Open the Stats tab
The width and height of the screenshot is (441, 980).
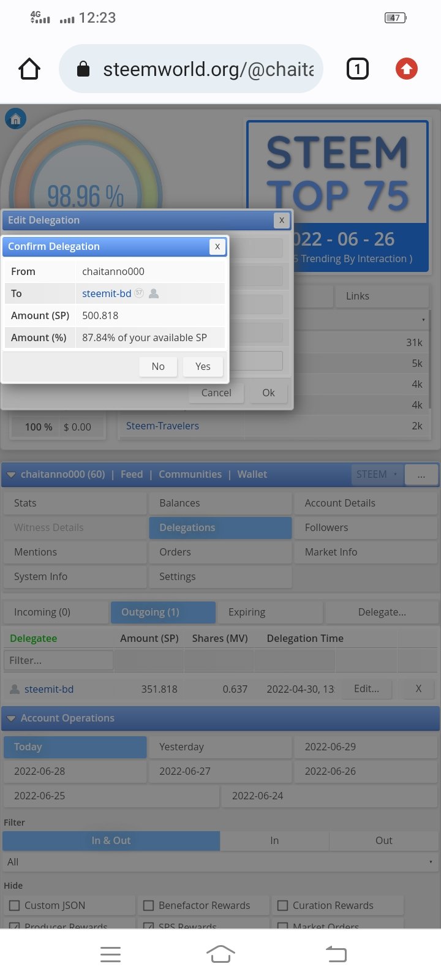(75, 503)
